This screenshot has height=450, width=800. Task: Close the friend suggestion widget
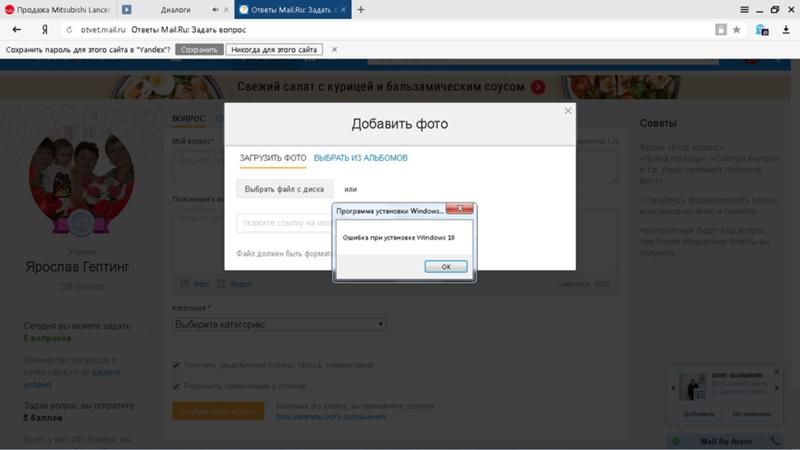click(x=777, y=371)
